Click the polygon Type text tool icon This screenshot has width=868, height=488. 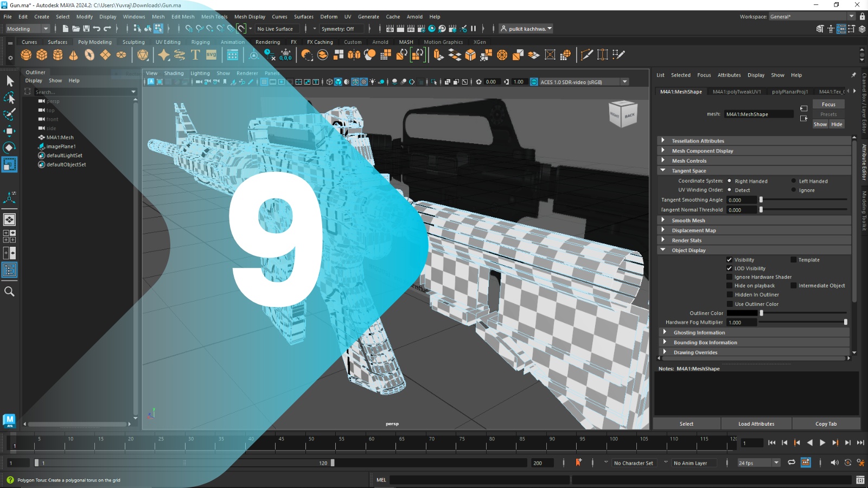(x=195, y=55)
